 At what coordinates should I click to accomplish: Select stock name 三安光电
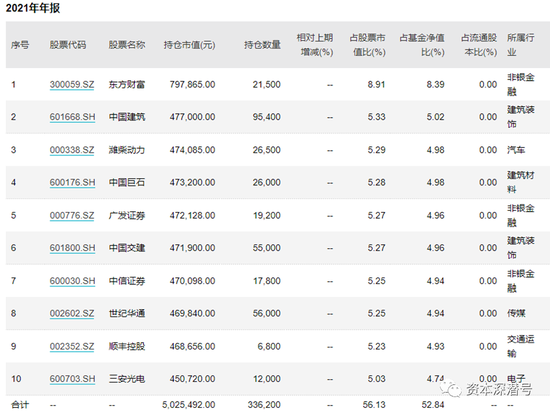coord(127,379)
